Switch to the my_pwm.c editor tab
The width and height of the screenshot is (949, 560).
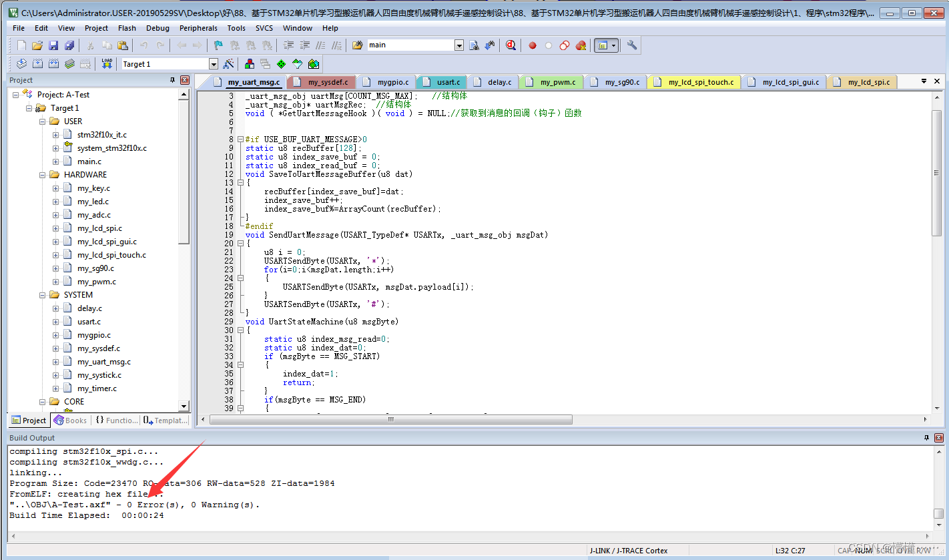coord(551,82)
